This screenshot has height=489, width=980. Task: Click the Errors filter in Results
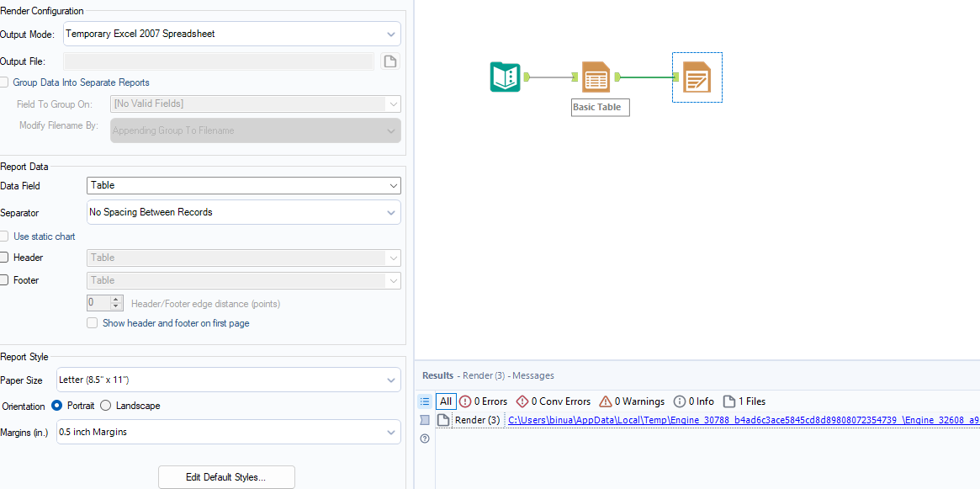pos(483,401)
